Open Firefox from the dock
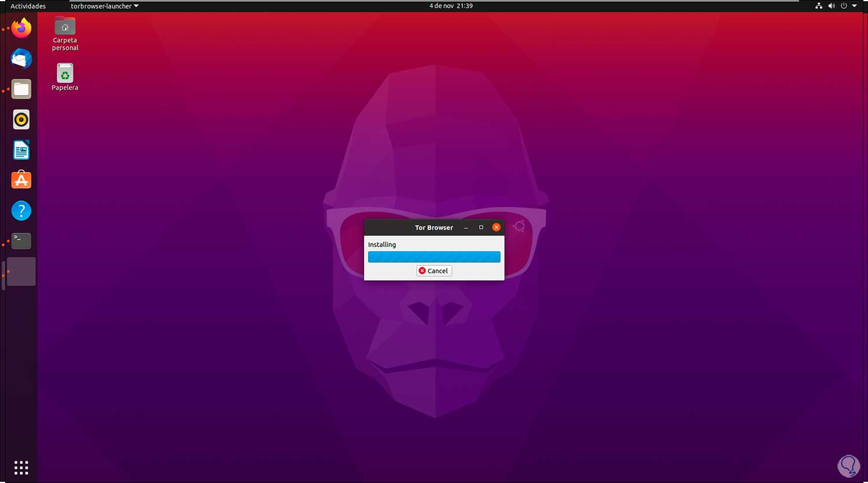The height and width of the screenshot is (483, 868). 21,28
